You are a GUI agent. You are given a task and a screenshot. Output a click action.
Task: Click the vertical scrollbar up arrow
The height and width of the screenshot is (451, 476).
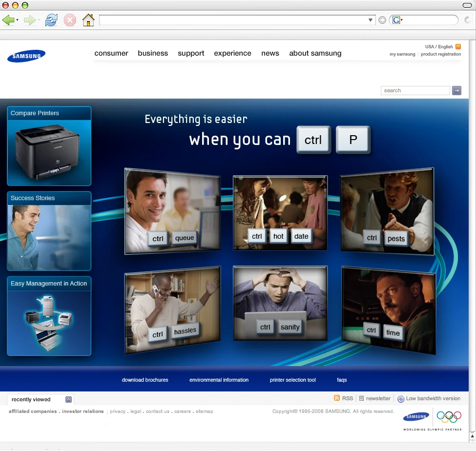click(x=473, y=436)
